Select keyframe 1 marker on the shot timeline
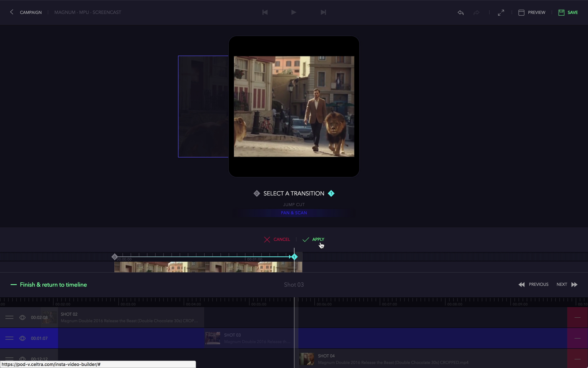The height and width of the screenshot is (368, 588). [294, 257]
